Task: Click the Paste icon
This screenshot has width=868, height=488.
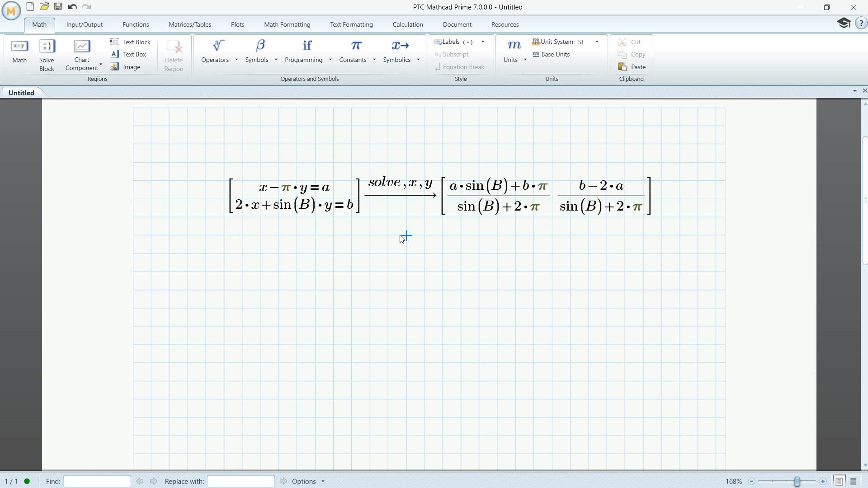Action: coord(623,67)
